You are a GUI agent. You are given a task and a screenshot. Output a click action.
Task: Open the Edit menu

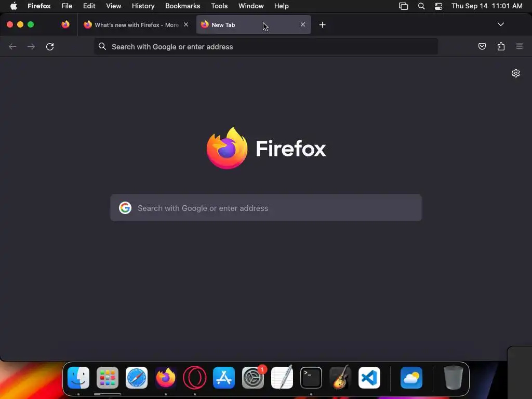click(x=89, y=6)
